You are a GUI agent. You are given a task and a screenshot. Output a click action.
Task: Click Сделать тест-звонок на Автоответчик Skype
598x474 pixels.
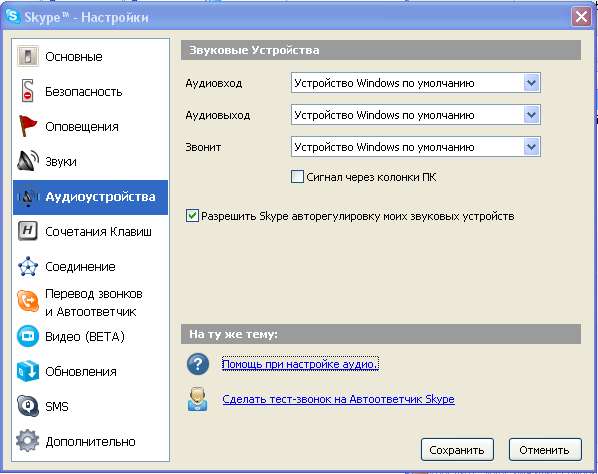click(x=338, y=399)
